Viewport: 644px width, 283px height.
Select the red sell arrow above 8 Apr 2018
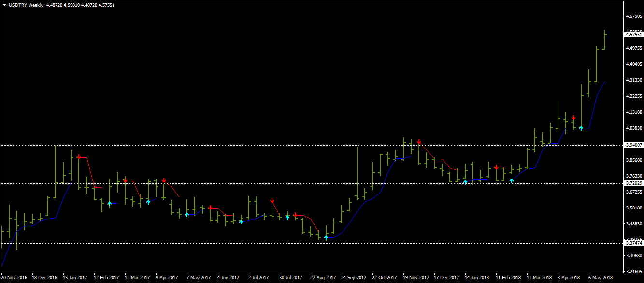[573, 118]
